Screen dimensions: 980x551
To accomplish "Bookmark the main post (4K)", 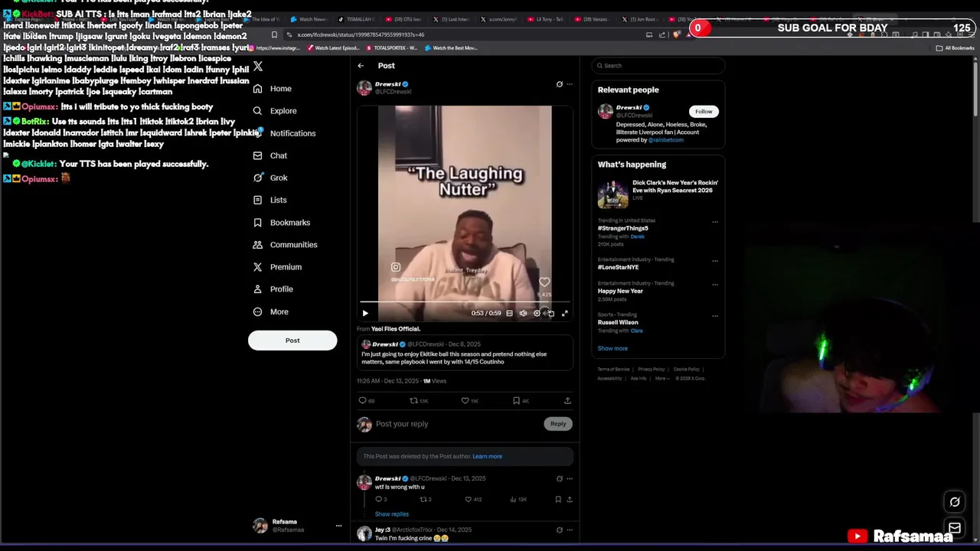I will pyautogui.click(x=521, y=401).
